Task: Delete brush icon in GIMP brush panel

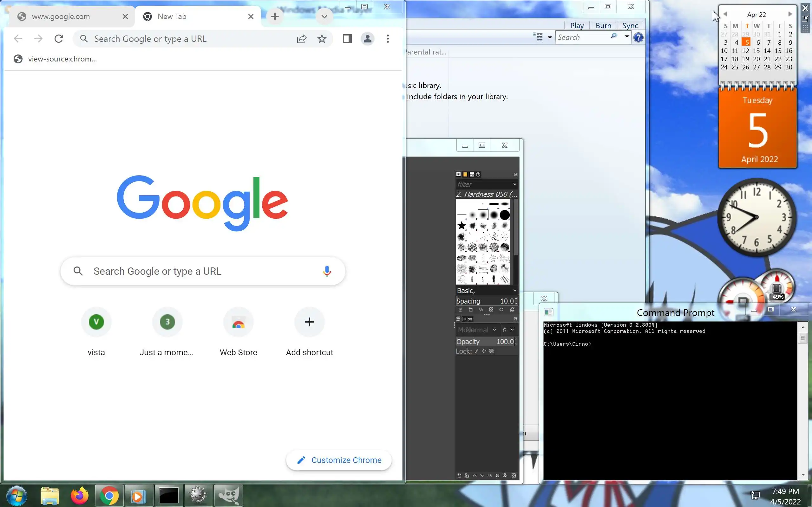Action: click(491, 310)
